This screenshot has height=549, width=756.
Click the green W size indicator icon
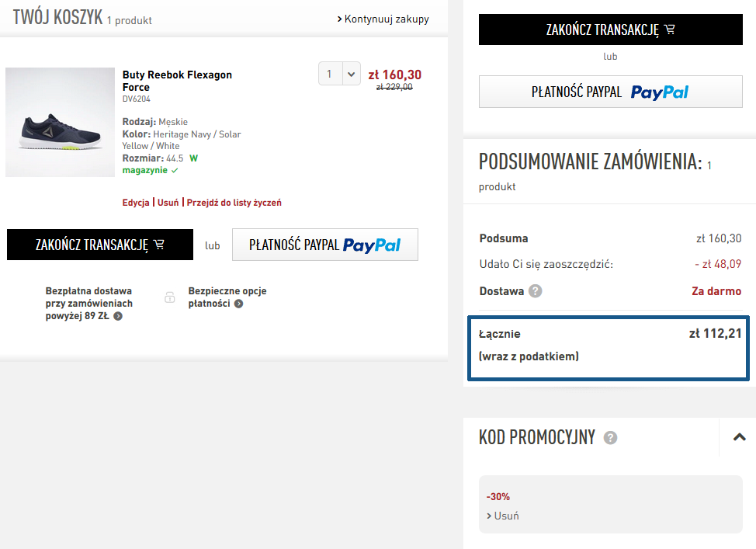click(194, 158)
